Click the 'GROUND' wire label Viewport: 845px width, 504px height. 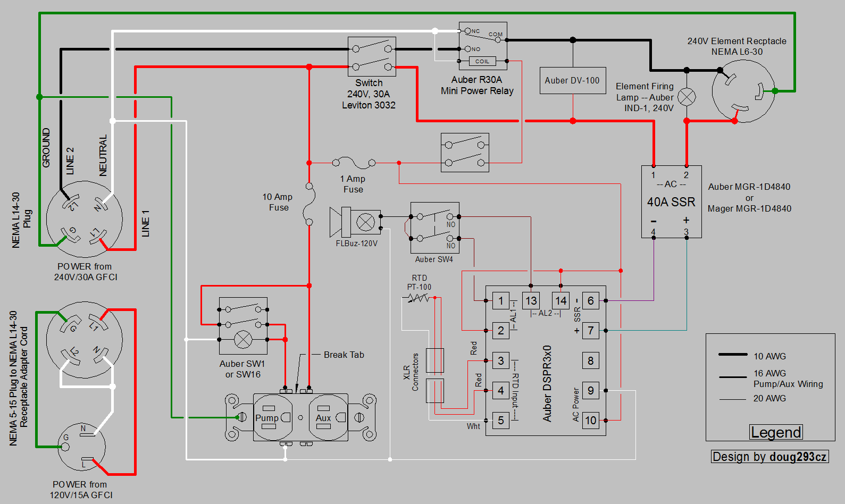coord(46,148)
